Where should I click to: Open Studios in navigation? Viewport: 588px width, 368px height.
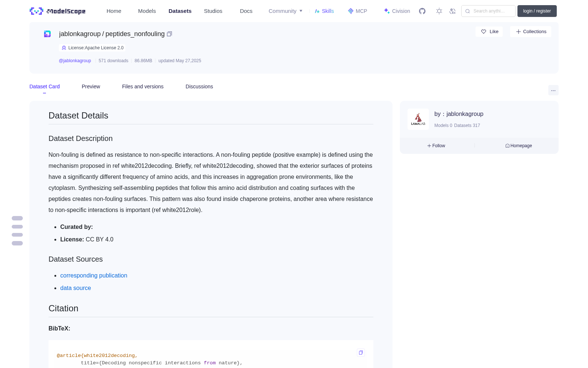213,11
